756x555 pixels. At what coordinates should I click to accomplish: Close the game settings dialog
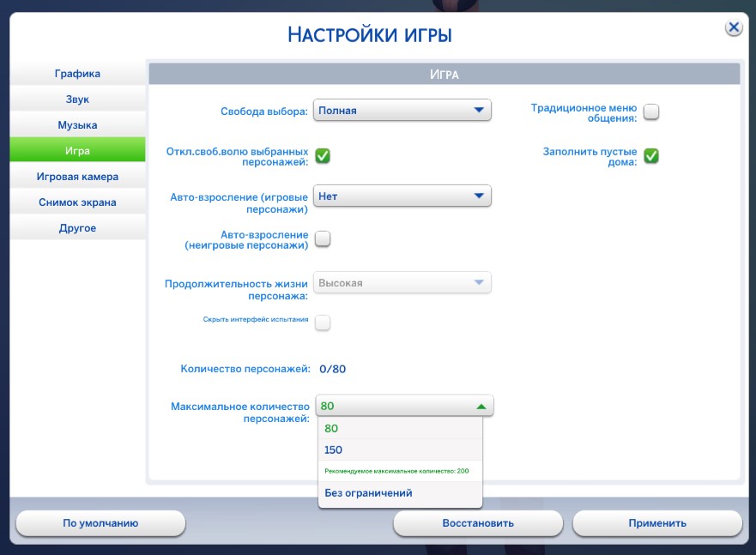(734, 27)
